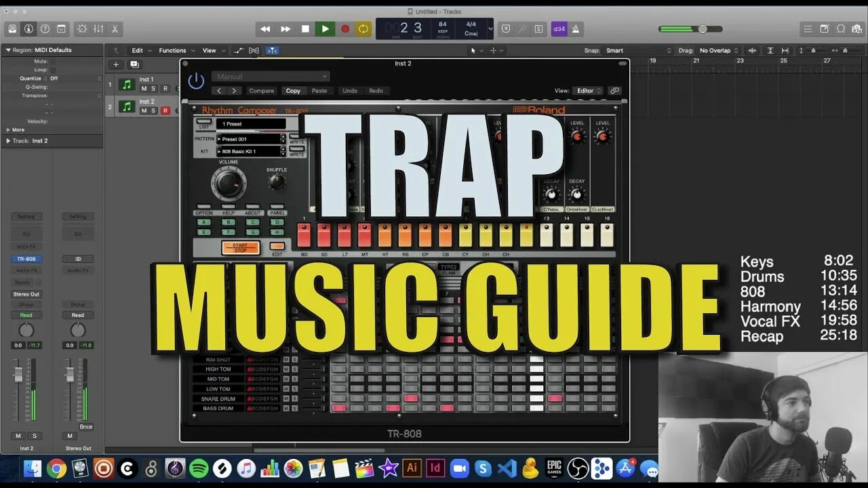Add a new track with plus button
Image resolution: width=868 pixels, height=488 pixels.
tap(116, 64)
